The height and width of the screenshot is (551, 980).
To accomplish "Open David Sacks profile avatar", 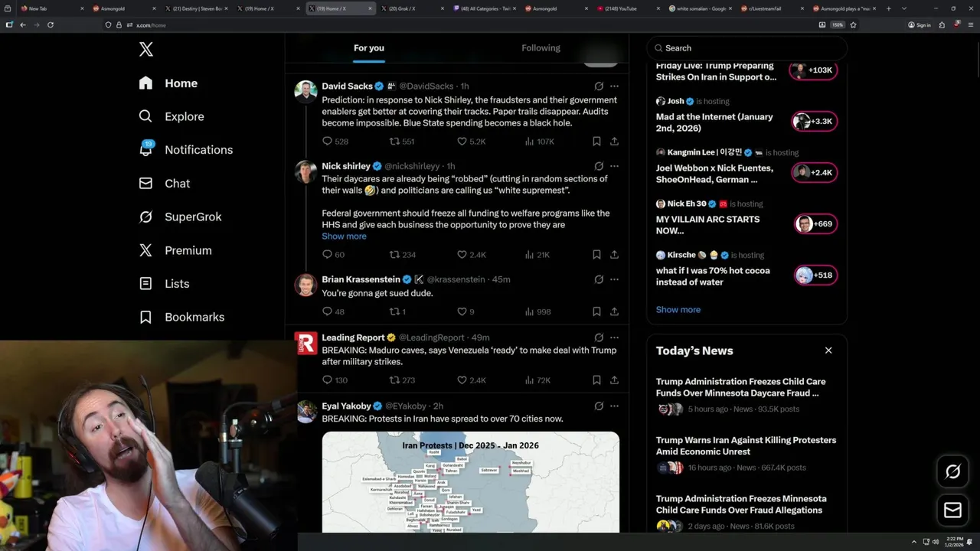I will point(306,91).
